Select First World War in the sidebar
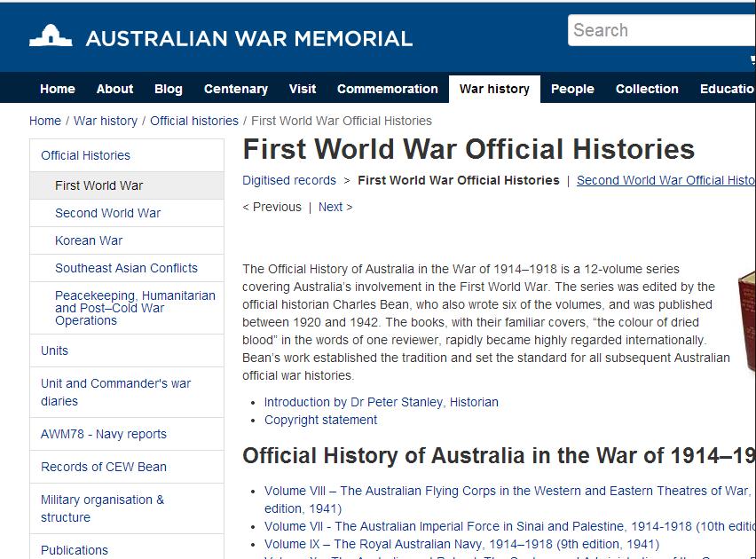 127,185
